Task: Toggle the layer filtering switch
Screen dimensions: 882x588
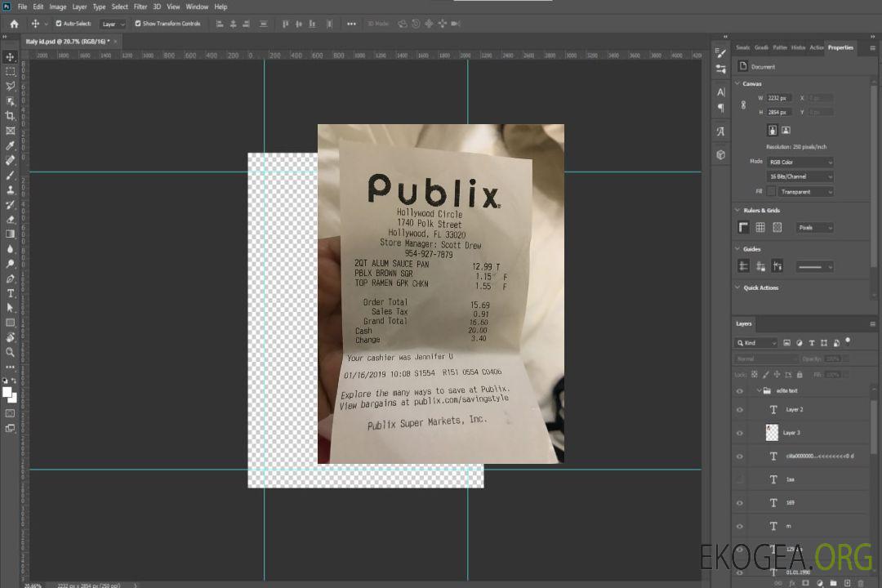Action: click(x=848, y=341)
